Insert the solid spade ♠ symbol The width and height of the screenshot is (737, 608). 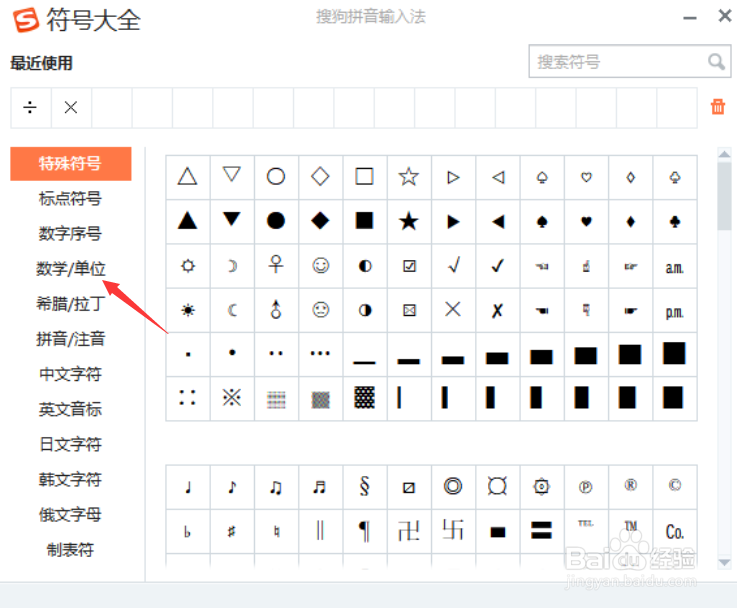[542, 221]
